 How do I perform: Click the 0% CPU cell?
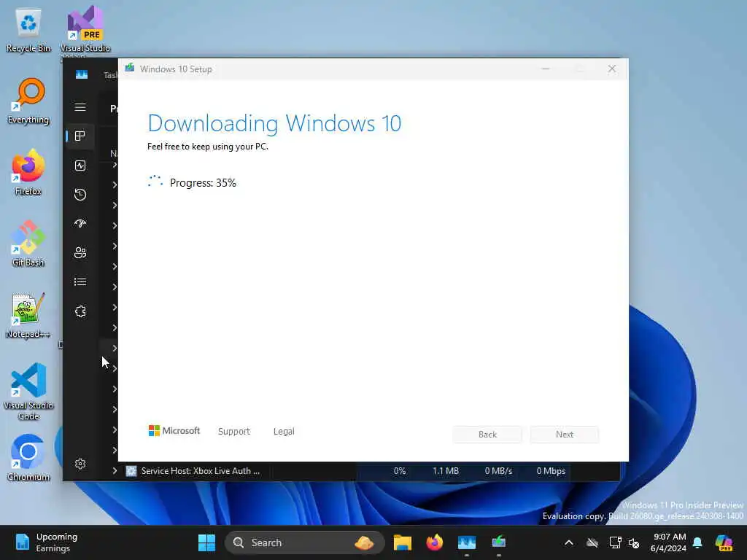[400, 471]
